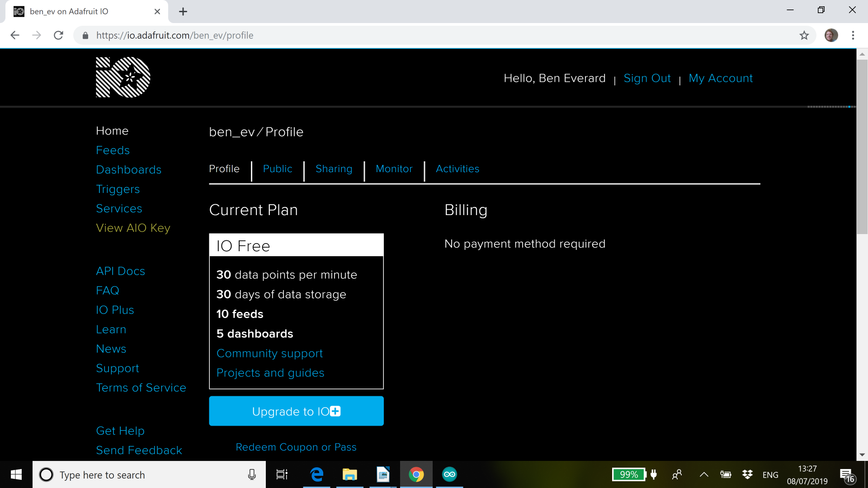
Task: Open View AIO Key link
Action: coord(133,228)
